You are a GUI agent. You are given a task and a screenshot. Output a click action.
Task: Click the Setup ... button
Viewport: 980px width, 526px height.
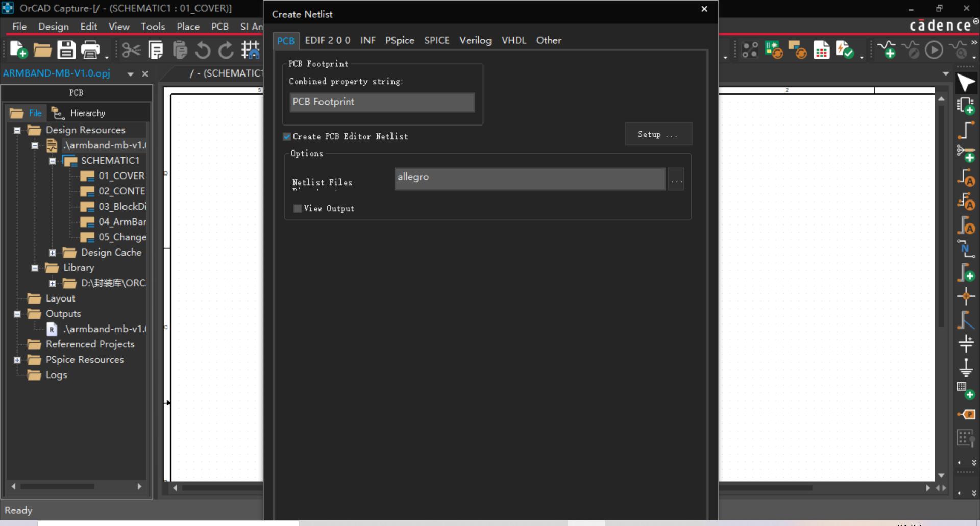(x=658, y=134)
